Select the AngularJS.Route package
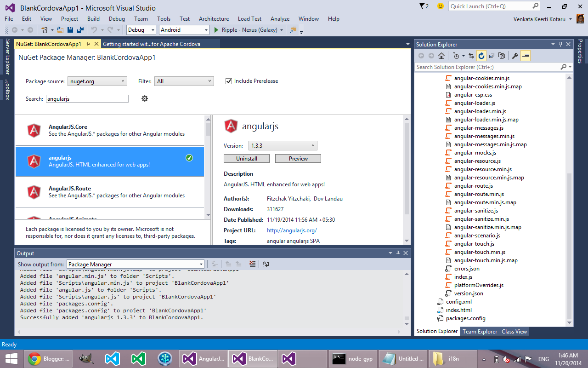The width and height of the screenshot is (588, 368). [110, 192]
